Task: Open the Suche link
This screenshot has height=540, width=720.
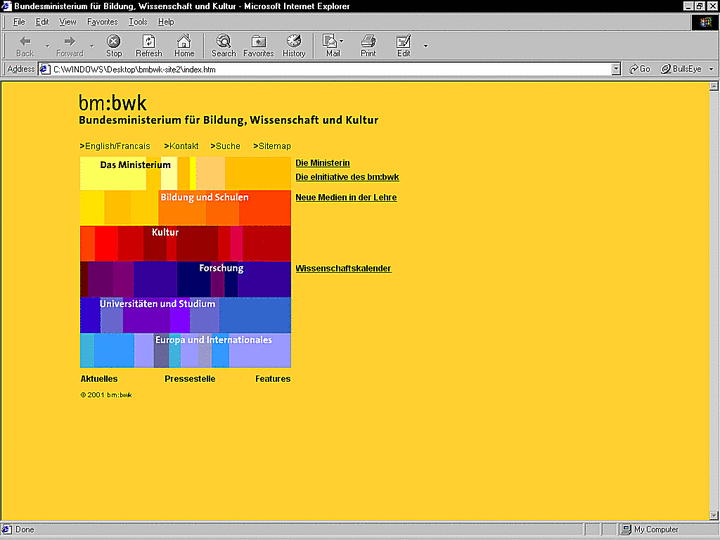Action: pyautogui.click(x=225, y=146)
